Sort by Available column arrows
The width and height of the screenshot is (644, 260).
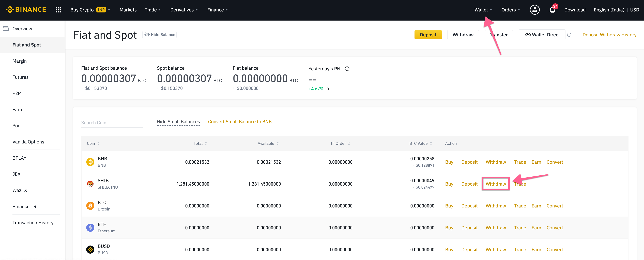pyautogui.click(x=278, y=143)
